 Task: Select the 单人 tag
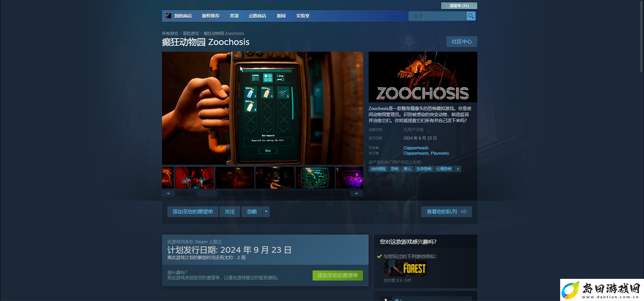point(408,169)
